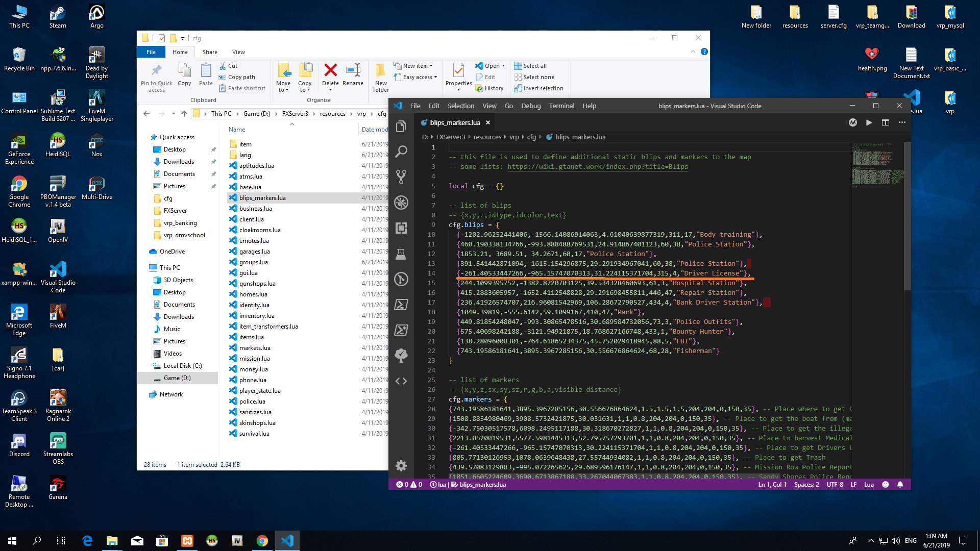This screenshot has height=551, width=980.
Task: Open the wiki.gtanet.work Blips link
Action: [598, 167]
